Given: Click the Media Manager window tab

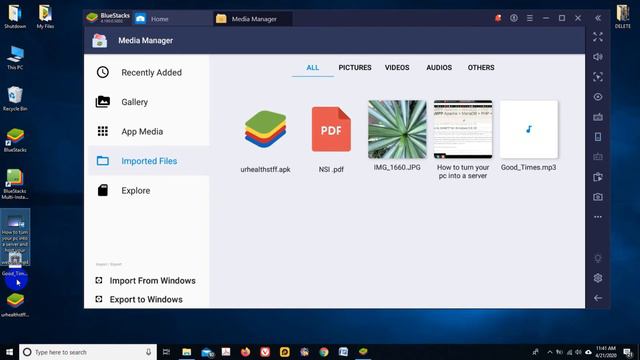Looking at the screenshot, I should tap(252, 19).
